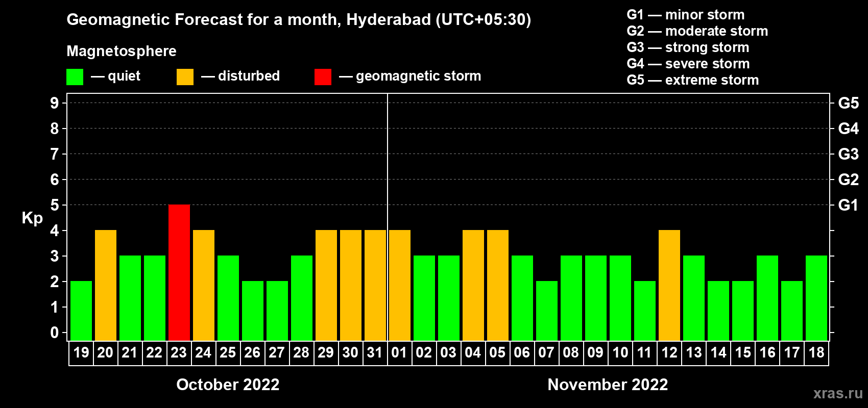Screen dimensions: 868x408
Task: Click the 'G1 — minor storm' legend text
Action: coord(686,15)
